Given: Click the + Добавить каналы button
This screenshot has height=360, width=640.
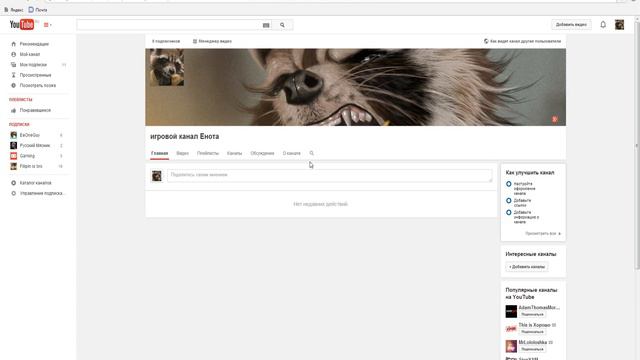Looking at the screenshot, I should 527,267.
